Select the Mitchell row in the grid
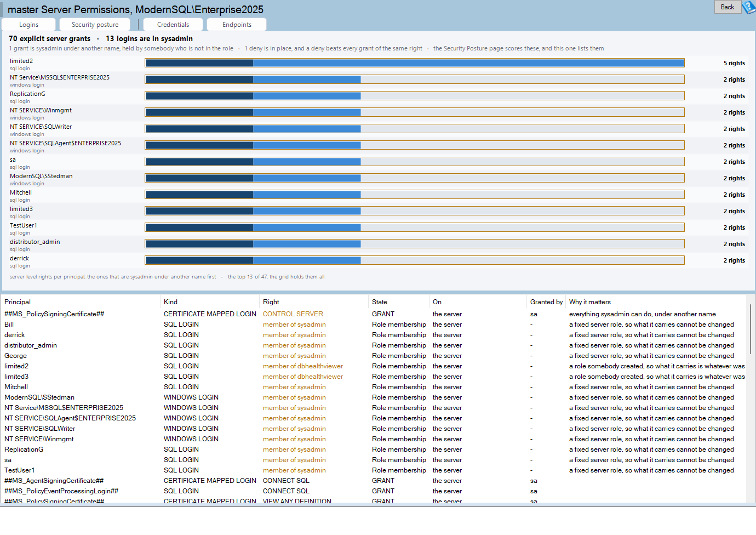Viewport: 756px width, 535px height. click(374, 387)
